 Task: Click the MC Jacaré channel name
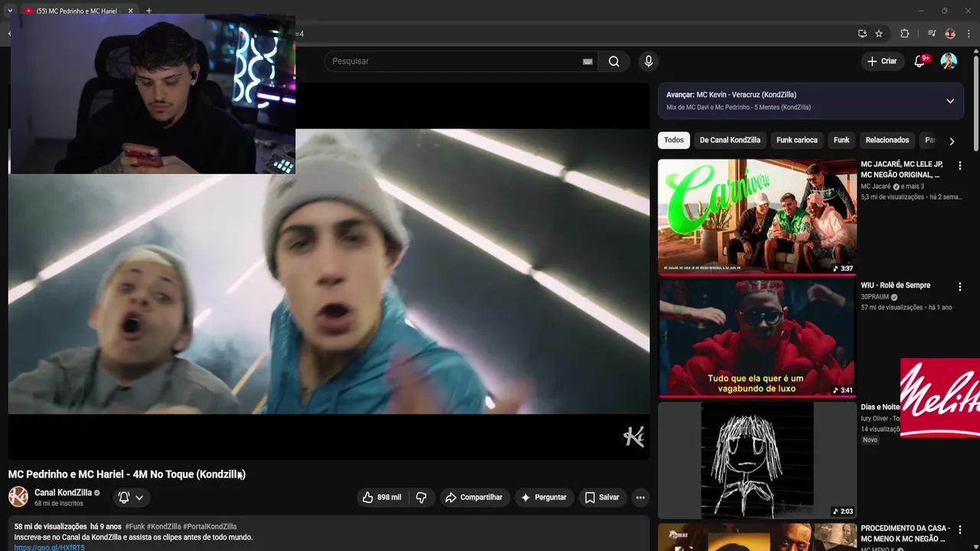tap(875, 187)
